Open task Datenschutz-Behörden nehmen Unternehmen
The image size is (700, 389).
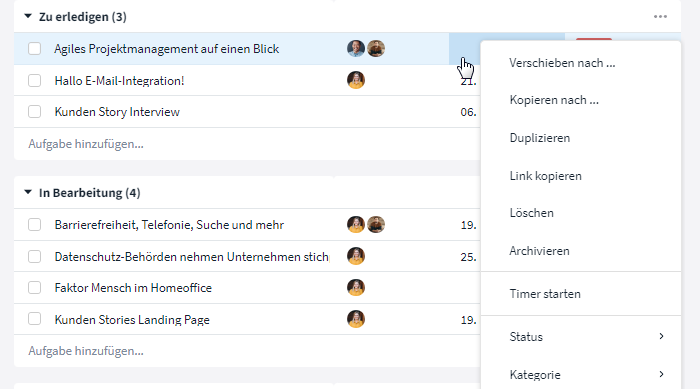[x=192, y=257]
